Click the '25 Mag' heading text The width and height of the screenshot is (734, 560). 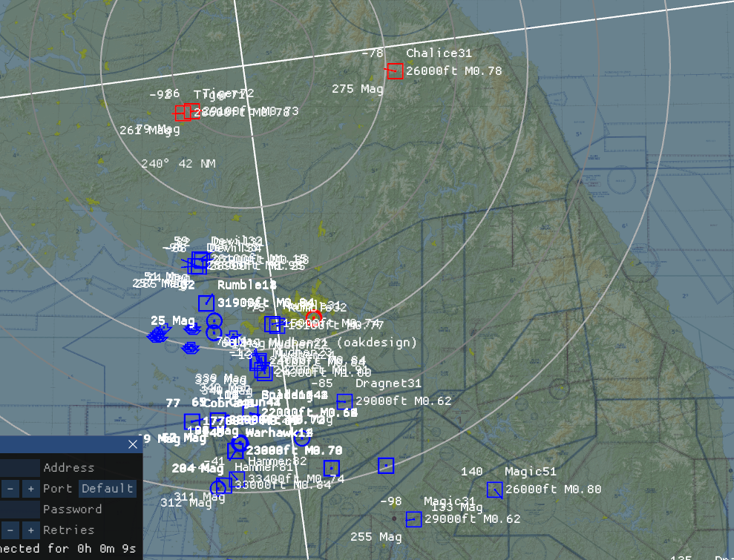point(173,321)
